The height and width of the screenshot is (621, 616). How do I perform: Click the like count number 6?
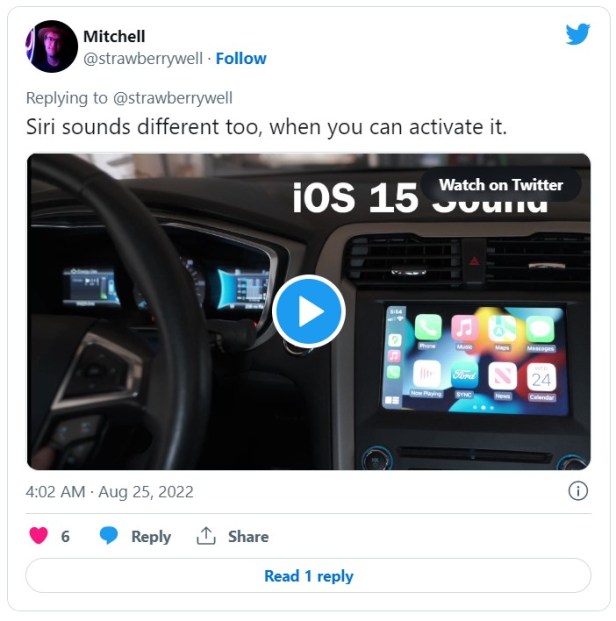(65, 537)
